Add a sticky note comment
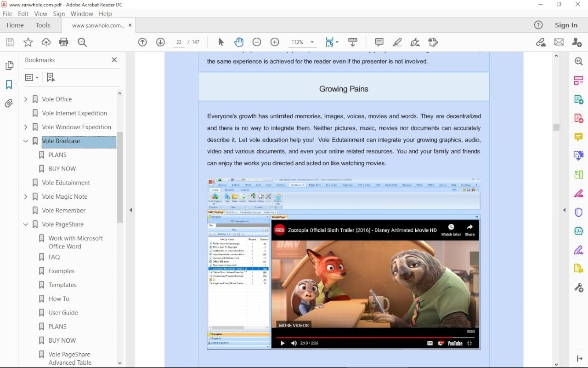 pyautogui.click(x=379, y=42)
